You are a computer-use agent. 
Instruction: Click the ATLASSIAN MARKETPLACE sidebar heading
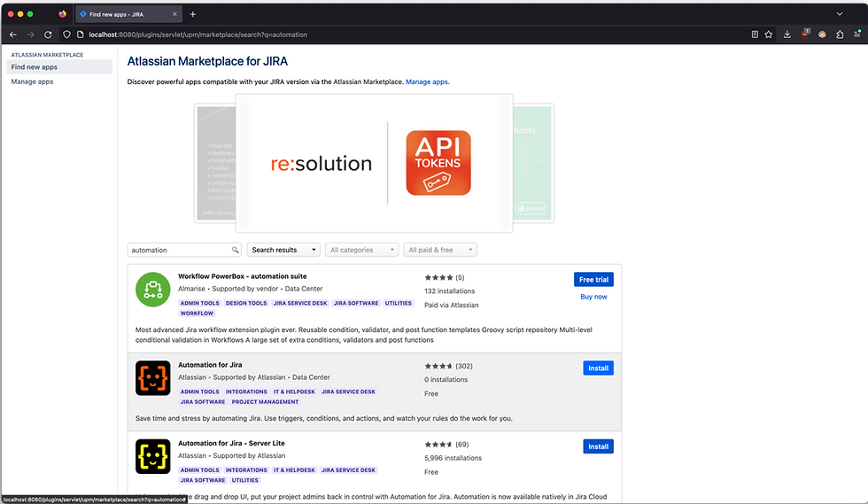click(x=47, y=55)
